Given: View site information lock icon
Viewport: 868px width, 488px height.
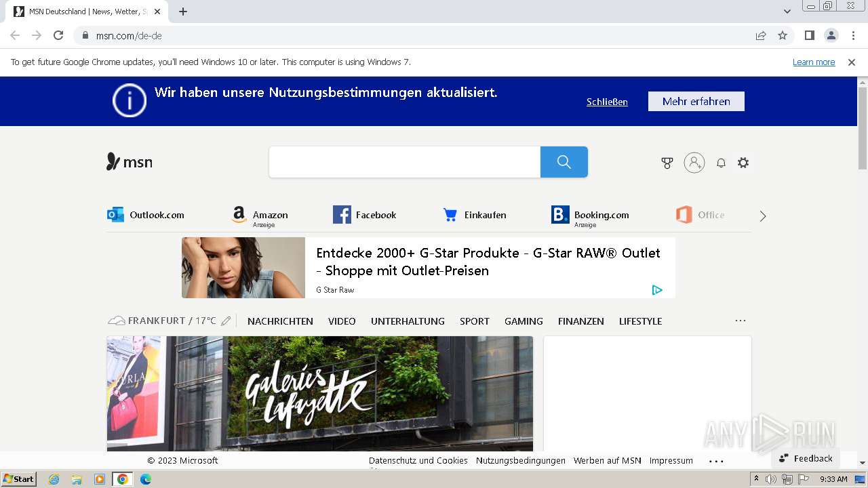Looking at the screenshot, I should click(85, 35).
